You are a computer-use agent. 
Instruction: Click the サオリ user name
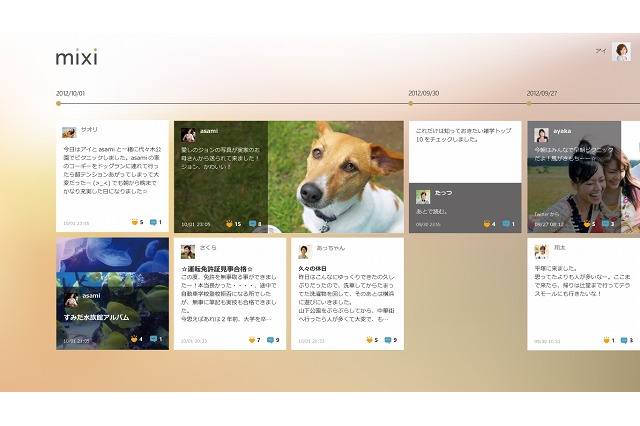(x=89, y=129)
